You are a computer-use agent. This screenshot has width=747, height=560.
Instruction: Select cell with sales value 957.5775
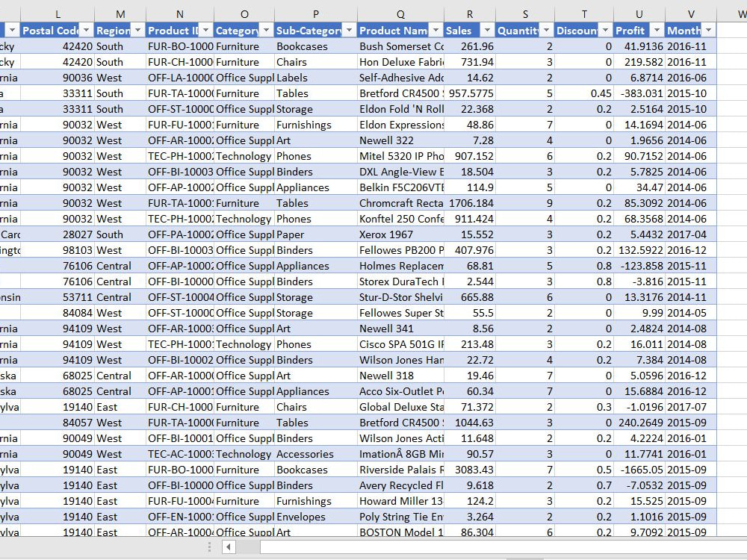[x=470, y=93]
